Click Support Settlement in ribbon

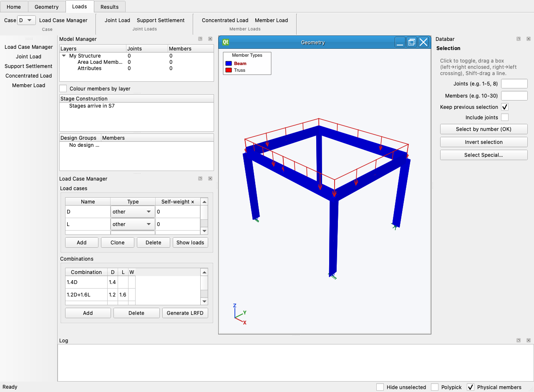point(161,20)
